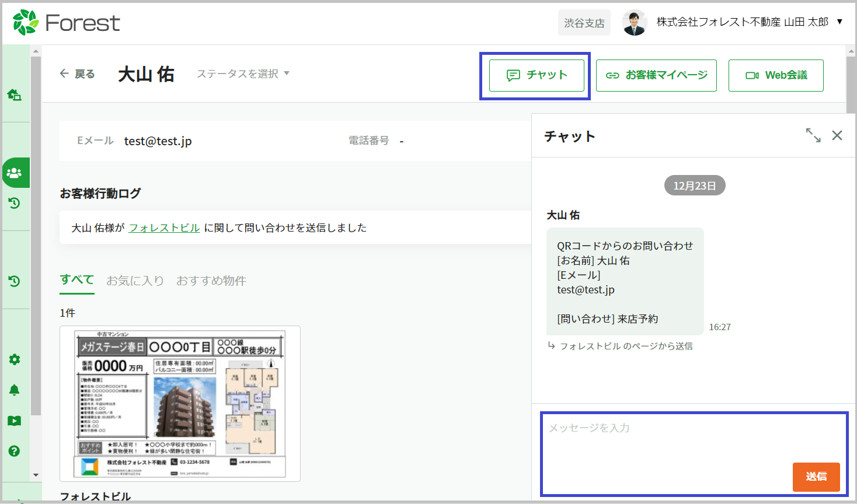The height and width of the screenshot is (504, 857).
Task: Click the 渋谷支店 branch label
Action: [584, 23]
